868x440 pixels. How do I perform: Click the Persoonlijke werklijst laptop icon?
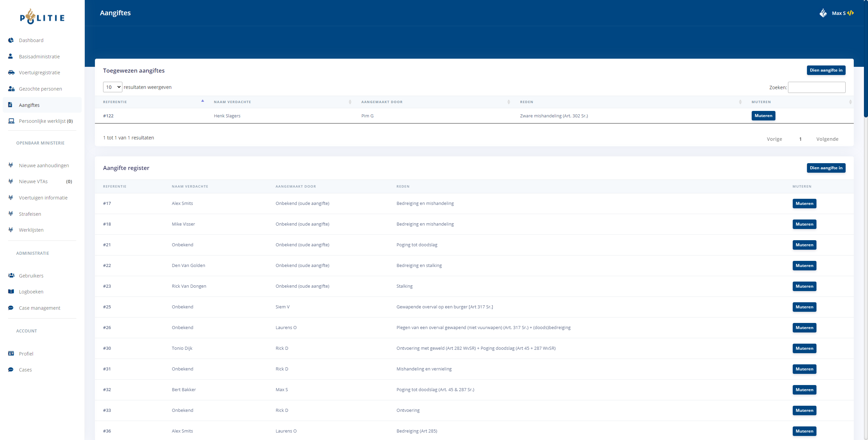[11, 121]
